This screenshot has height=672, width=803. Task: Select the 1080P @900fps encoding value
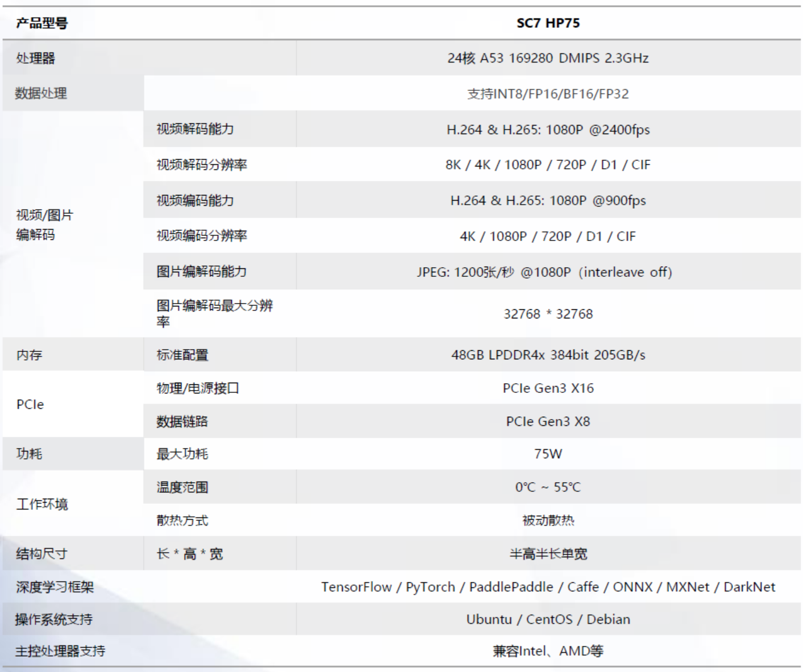click(548, 201)
